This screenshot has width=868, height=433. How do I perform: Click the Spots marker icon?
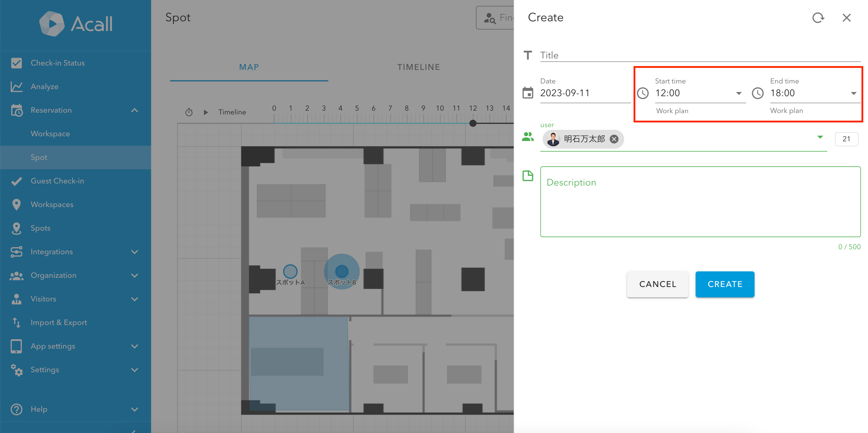(16, 228)
